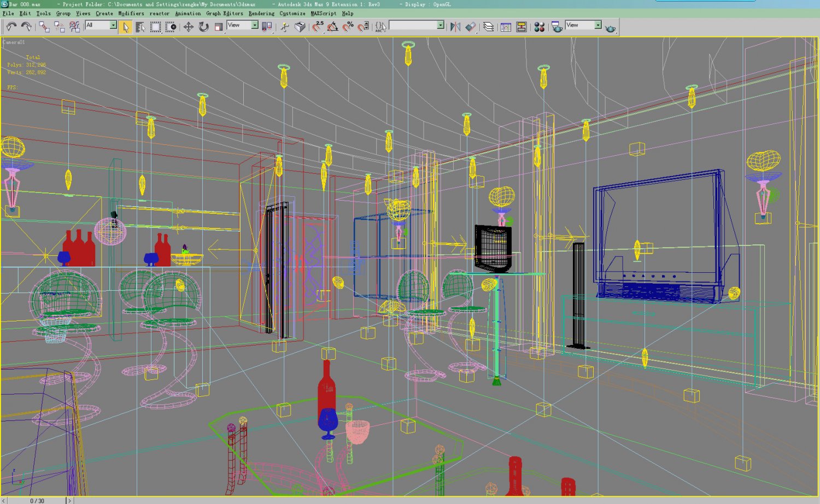Open the Mirror tool icon
Image resolution: width=820 pixels, height=504 pixels.
tap(455, 25)
